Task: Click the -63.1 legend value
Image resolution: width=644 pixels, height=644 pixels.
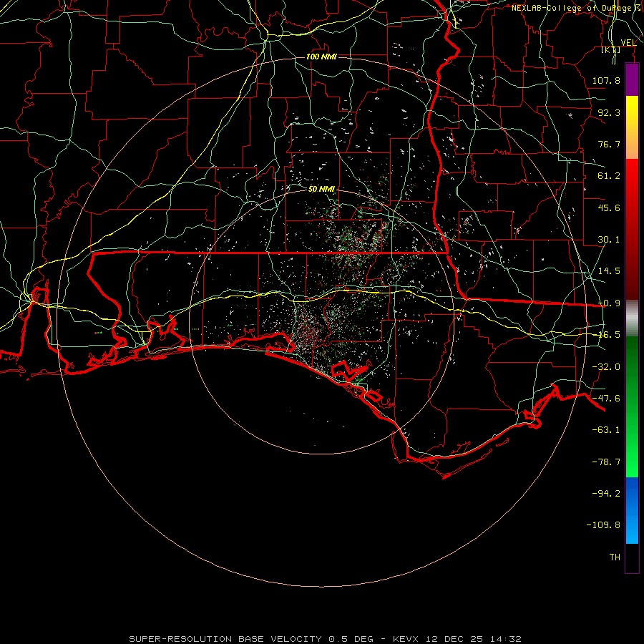Action: pos(606,430)
